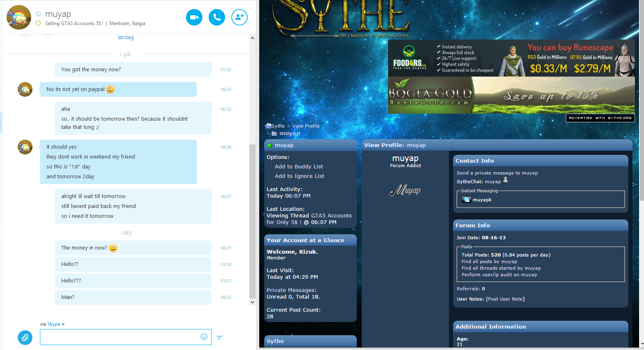This screenshot has height=350, width=644.
Task: Open thread 'GTA5 Accounts for Only 5$ !'
Action: click(309, 219)
